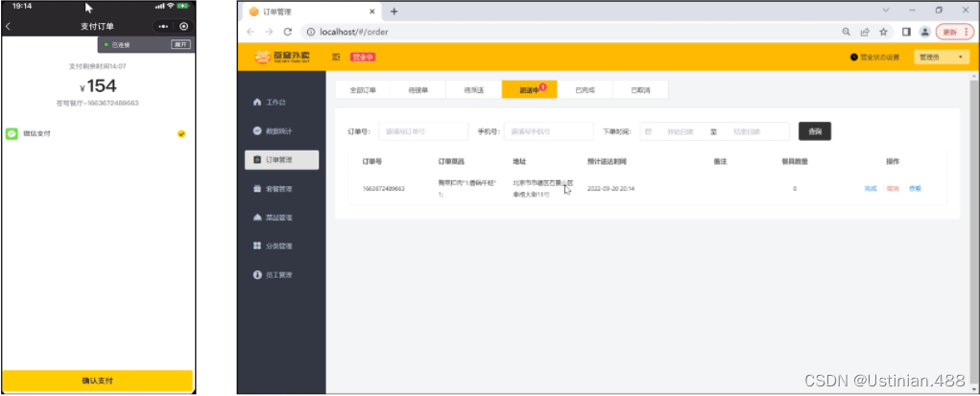Click 完成 for order 1663672489663
The height and width of the screenshot is (396, 980).
(871, 188)
